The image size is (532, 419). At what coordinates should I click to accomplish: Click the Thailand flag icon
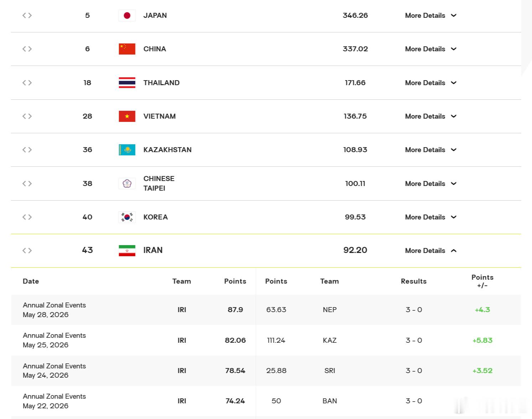[x=127, y=83]
